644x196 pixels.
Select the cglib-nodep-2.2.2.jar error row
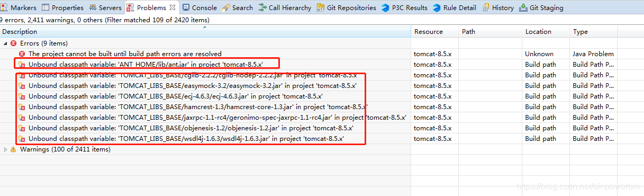pyautogui.click(x=322, y=75)
